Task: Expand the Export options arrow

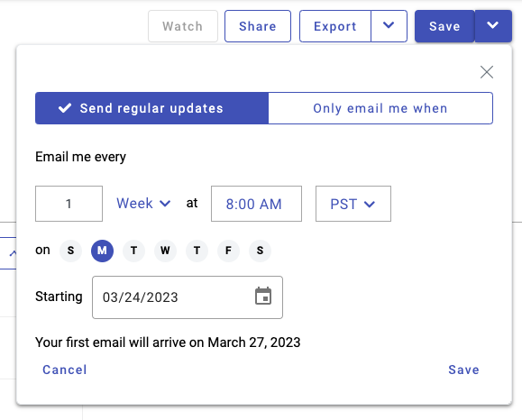Action: (x=389, y=26)
